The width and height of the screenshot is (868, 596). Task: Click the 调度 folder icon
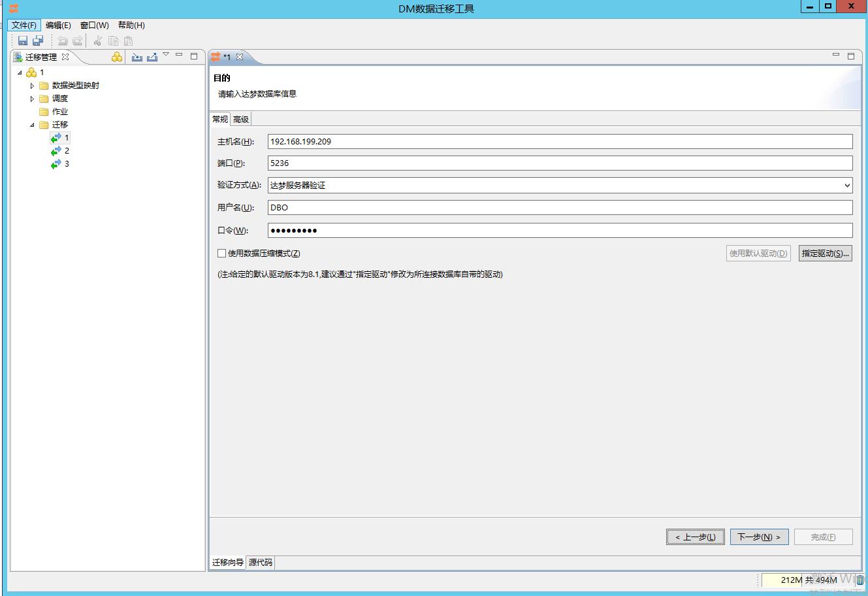44,99
